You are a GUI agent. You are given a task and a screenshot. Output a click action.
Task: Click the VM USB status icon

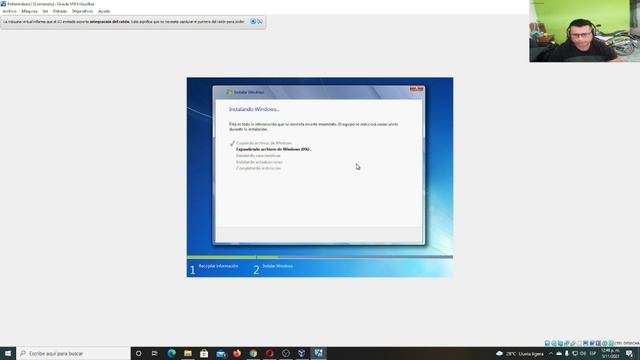(573, 343)
